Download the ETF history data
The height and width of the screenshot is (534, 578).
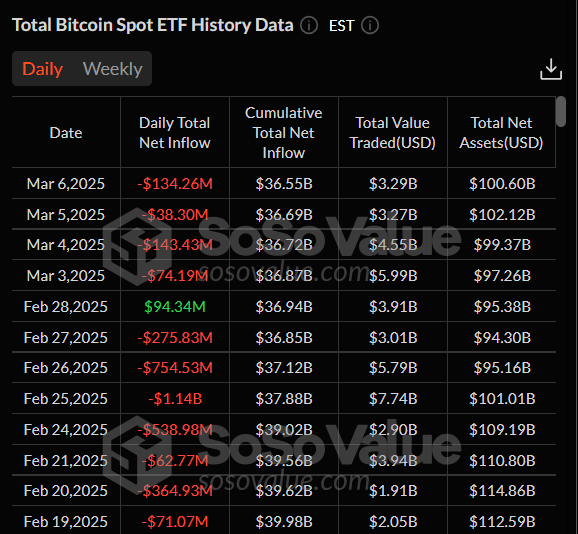[551, 69]
